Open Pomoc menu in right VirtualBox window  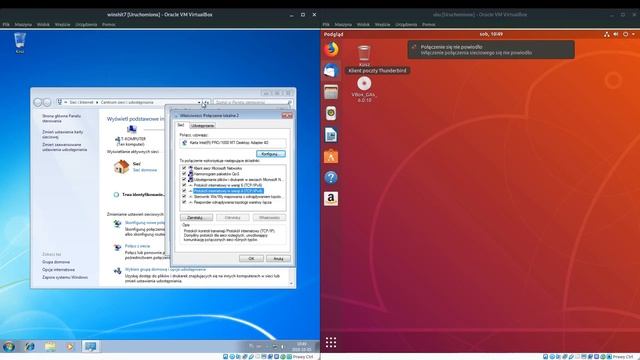coord(429,24)
